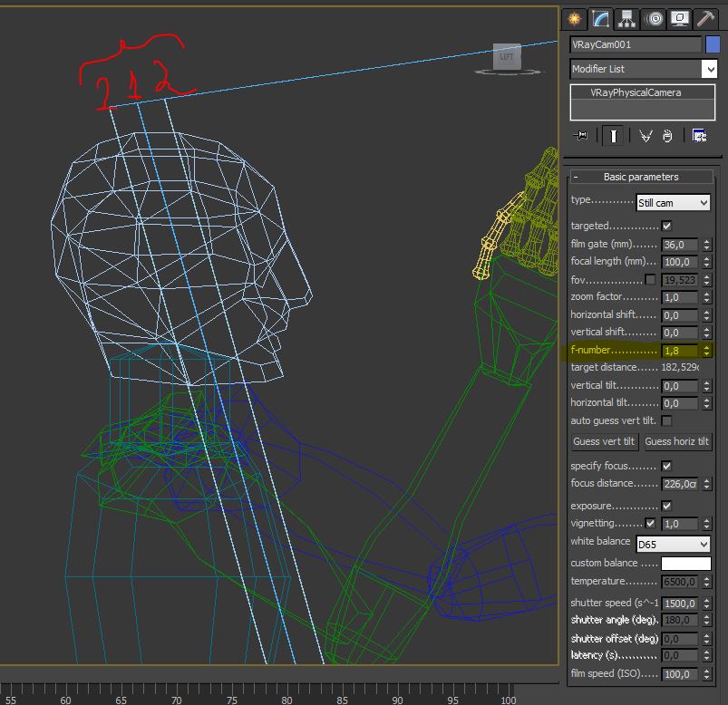Collapse the Basic parameters rollout
The image size is (728, 705).
pyautogui.click(x=640, y=177)
